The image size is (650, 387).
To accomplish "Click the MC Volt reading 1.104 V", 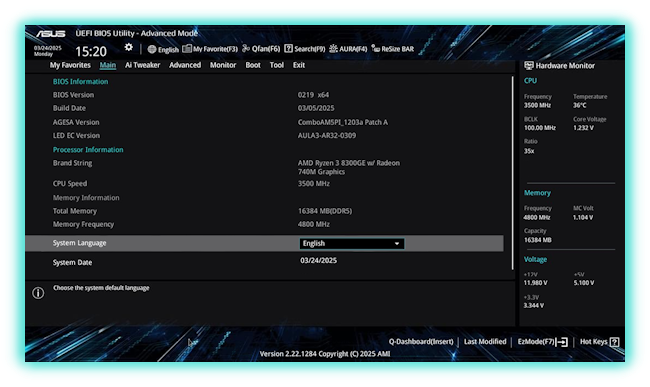I will click(583, 217).
